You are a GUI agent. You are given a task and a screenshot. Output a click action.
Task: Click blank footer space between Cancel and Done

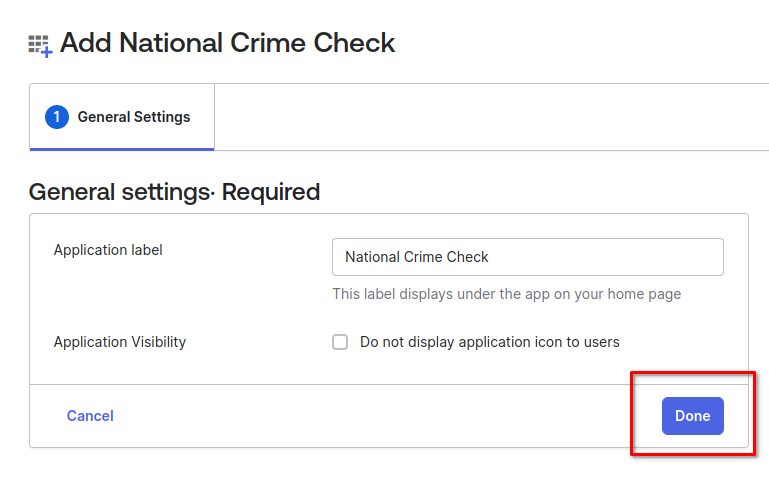pos(380,416)
